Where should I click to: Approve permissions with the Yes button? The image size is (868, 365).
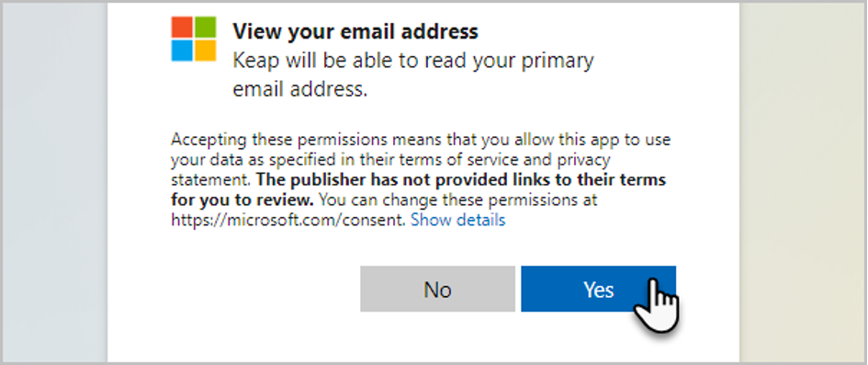coord(598,289)
